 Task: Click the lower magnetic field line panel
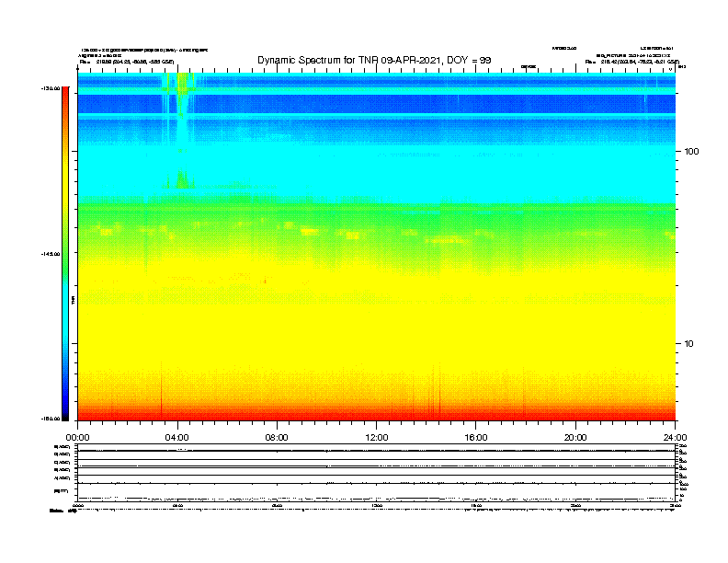376,493
